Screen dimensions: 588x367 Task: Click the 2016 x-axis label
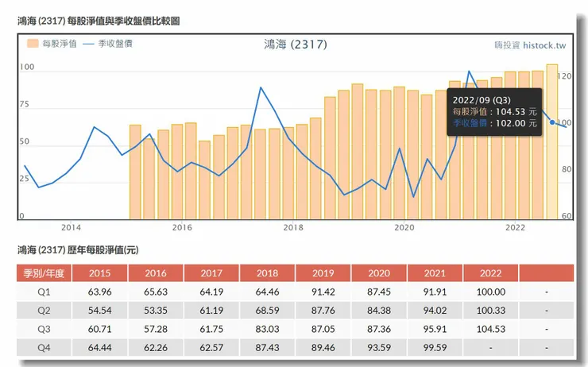click(x=182, y=227)
